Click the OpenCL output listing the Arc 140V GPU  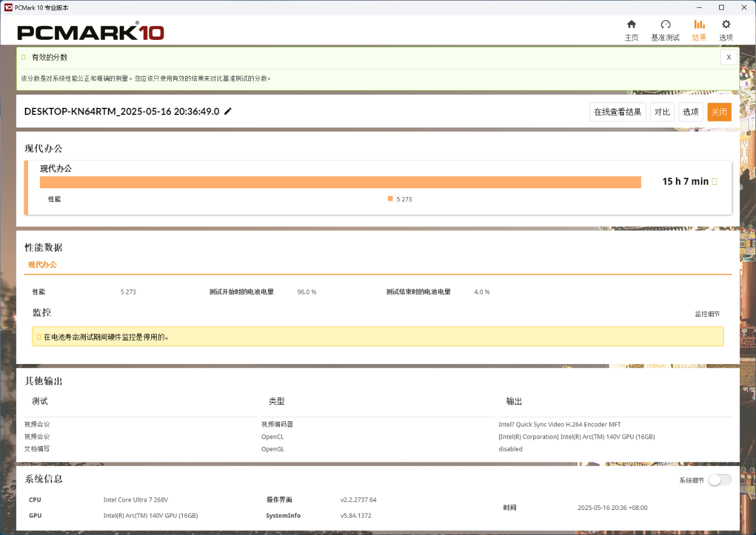(x=577, y=437)
